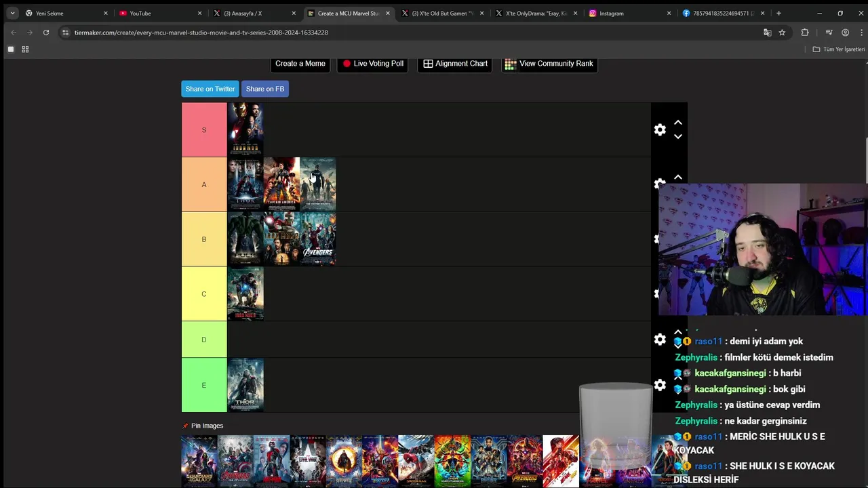Select the Thor Ragnarok poster in image pool

[452, 462]
